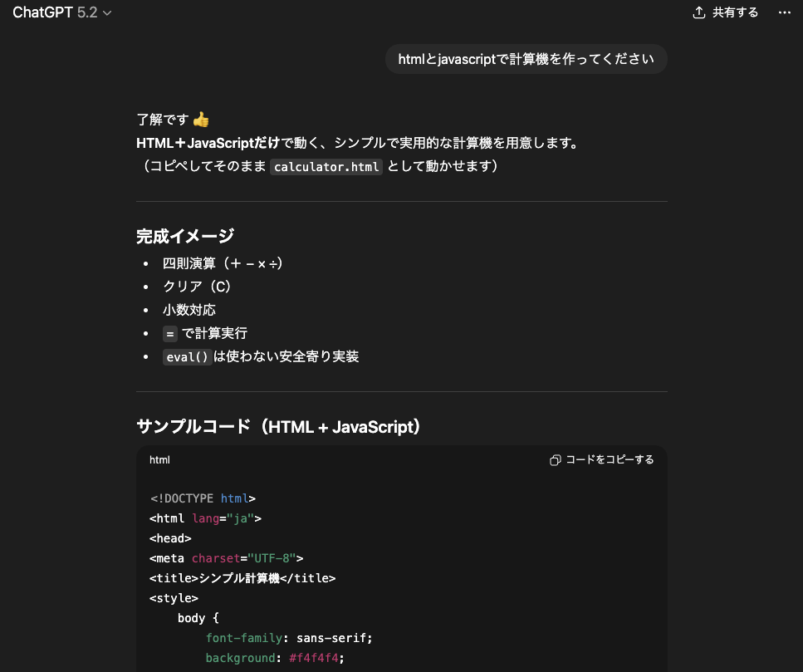Click the share upload arrow icon

click(699, 12)
